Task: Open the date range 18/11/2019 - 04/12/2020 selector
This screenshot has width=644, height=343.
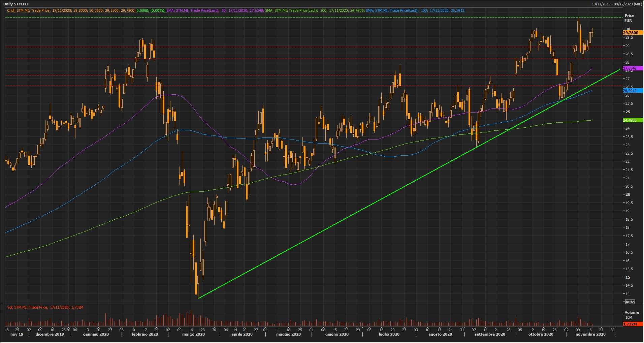Action: coord(616,4)
